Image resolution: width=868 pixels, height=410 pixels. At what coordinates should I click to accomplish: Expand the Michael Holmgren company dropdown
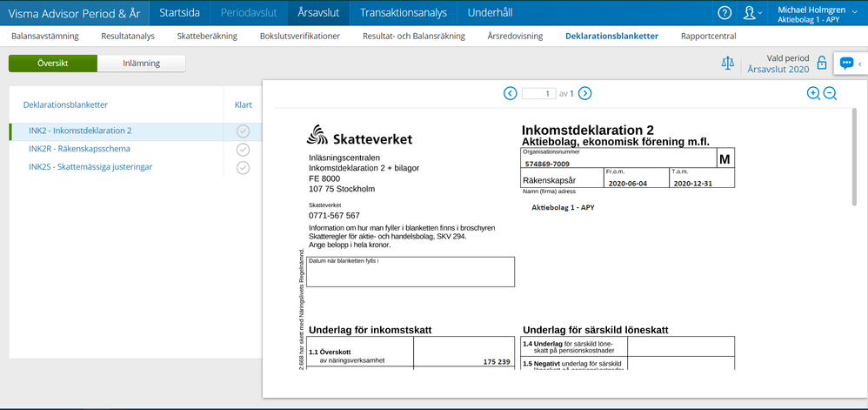point(856,12)
